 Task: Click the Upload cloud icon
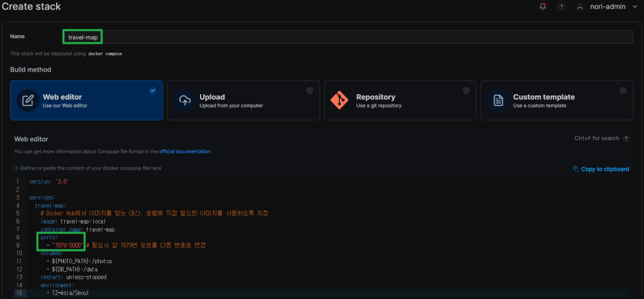click(185, 101)
